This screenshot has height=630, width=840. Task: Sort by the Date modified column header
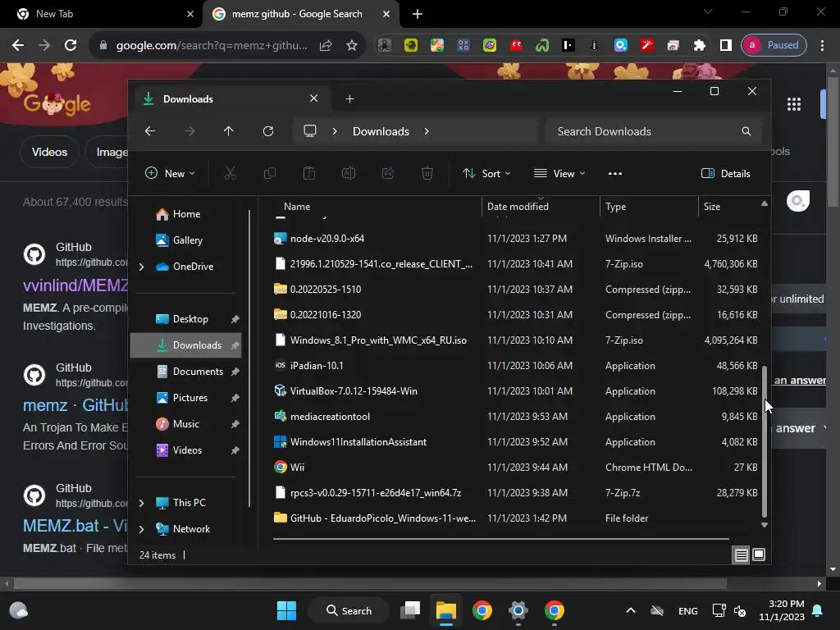tap(518, 207)
